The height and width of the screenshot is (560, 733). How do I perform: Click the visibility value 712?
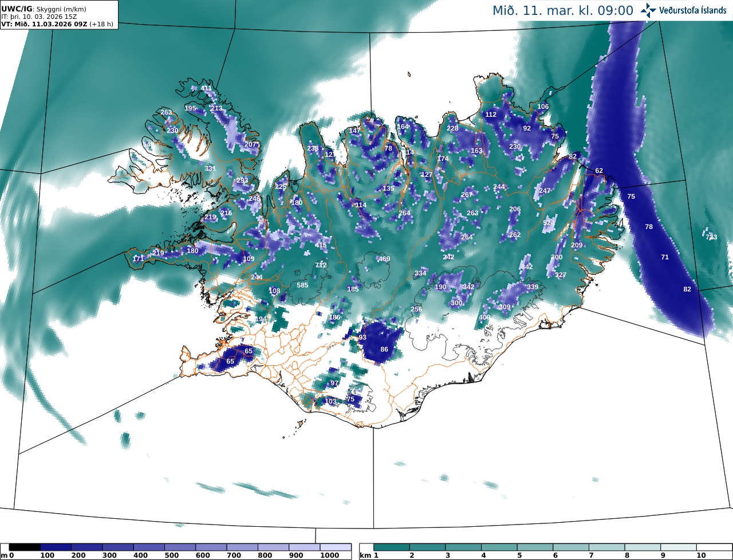point(321,265)
